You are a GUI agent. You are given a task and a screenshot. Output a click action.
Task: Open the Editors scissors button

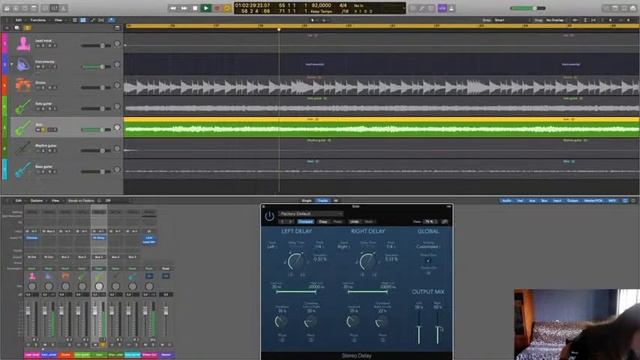click(x=63, y=8)
